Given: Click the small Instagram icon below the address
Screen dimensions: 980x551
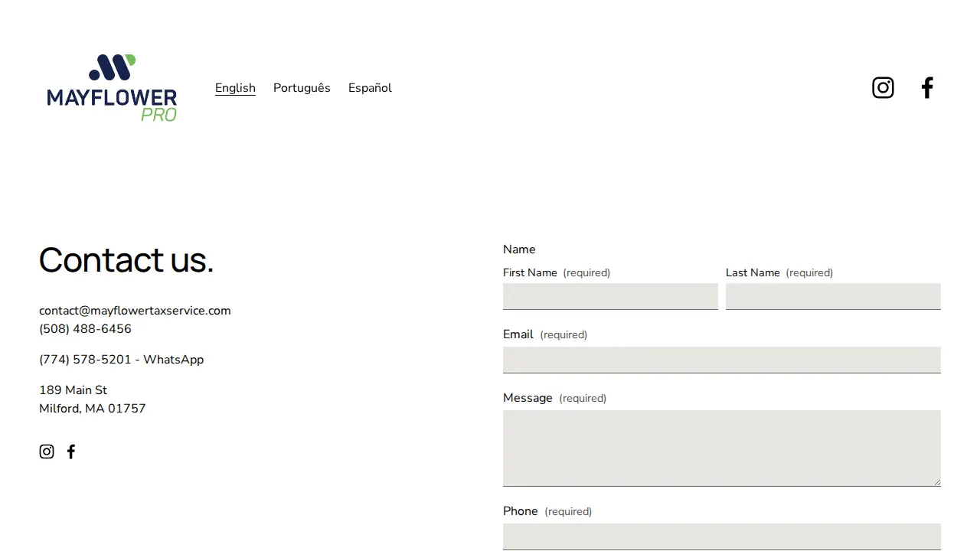Looking at the screenshot, I should [47, 452].
